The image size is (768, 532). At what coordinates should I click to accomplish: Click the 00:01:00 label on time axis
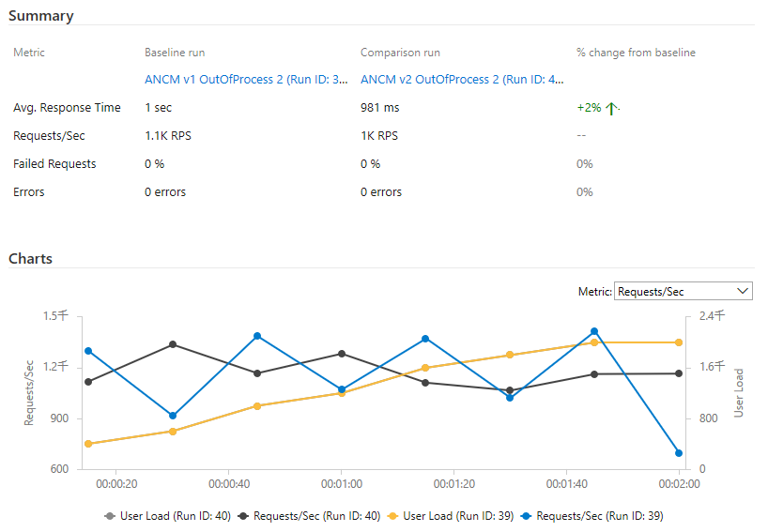(342, 484)
